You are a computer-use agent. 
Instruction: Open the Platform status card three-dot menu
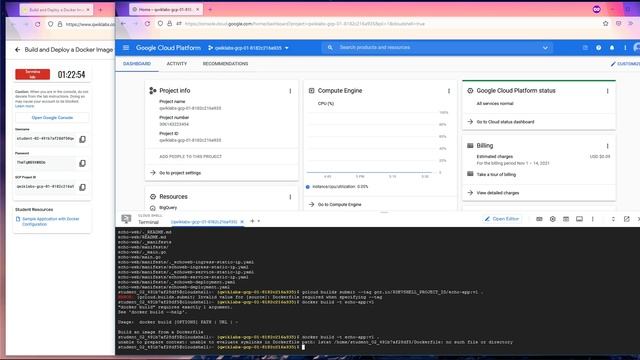point(607,91)
